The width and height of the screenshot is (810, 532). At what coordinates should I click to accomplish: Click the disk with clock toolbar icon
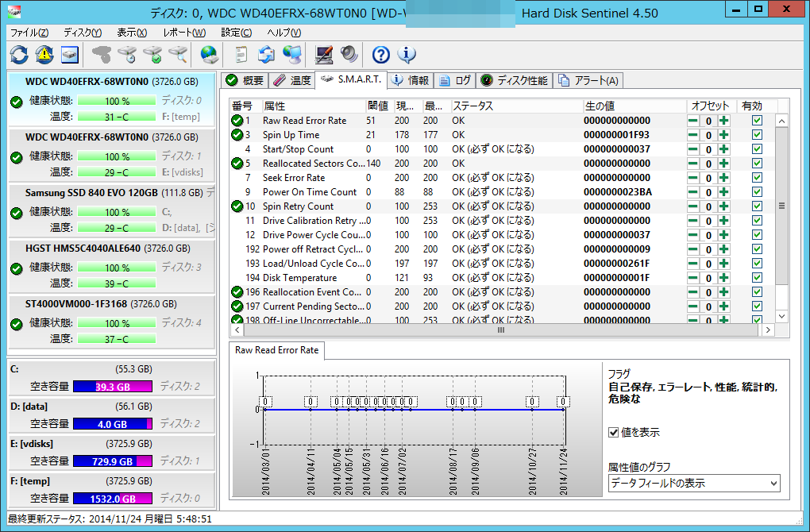pos(127,54)
